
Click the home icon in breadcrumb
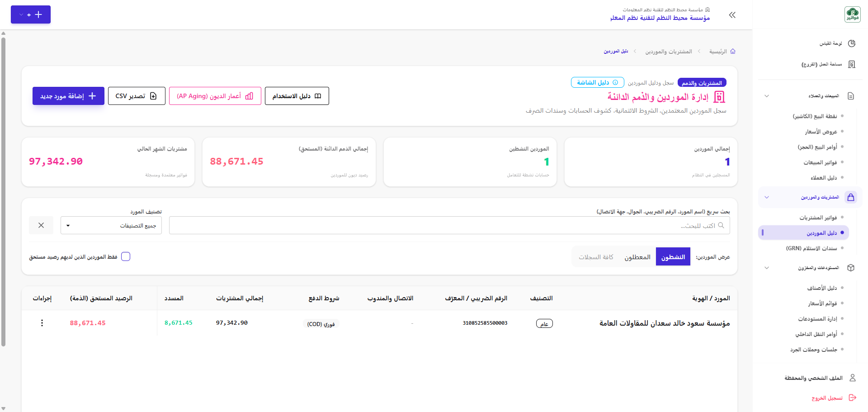pyautogui.click(x=733, y=51)
